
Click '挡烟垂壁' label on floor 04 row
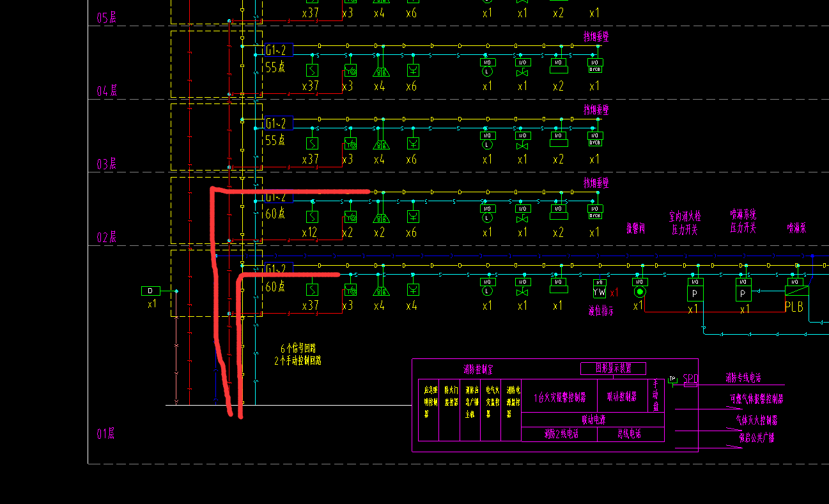click(596, 37)
